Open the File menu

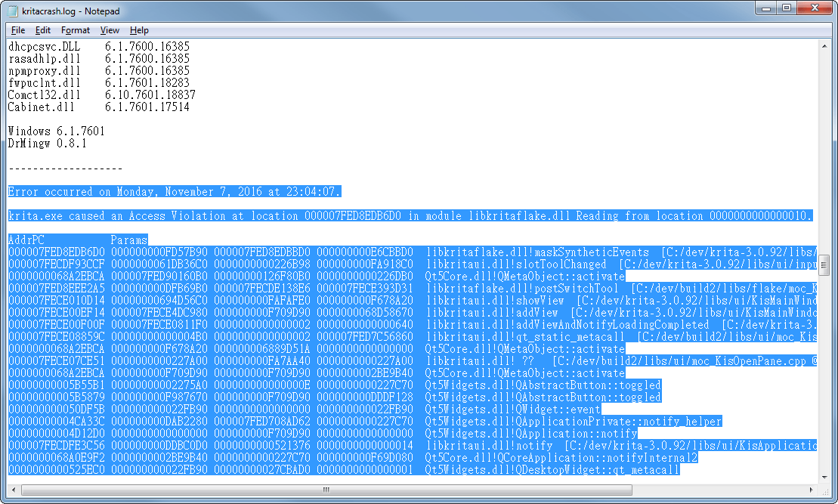pos(17,29)
